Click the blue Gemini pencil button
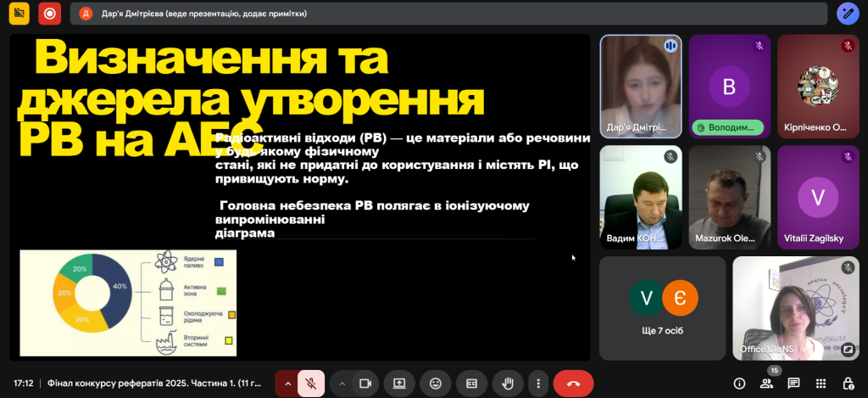The height and width of the screenshot is (398, 868). click(848, 14)
